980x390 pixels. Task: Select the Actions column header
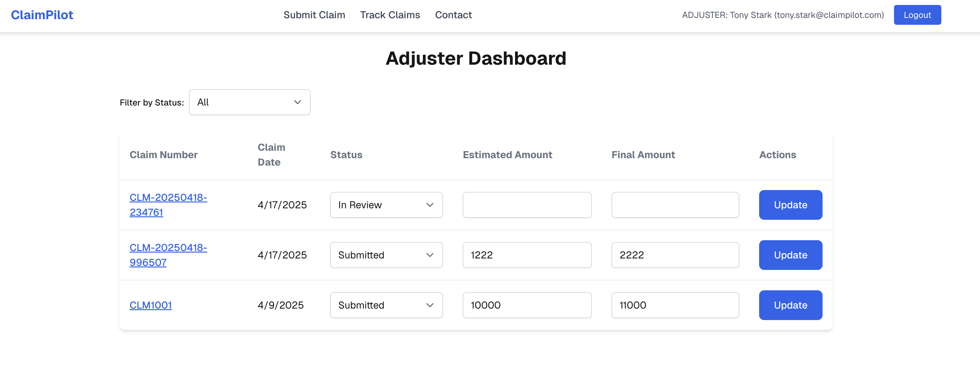coord(778,155)
